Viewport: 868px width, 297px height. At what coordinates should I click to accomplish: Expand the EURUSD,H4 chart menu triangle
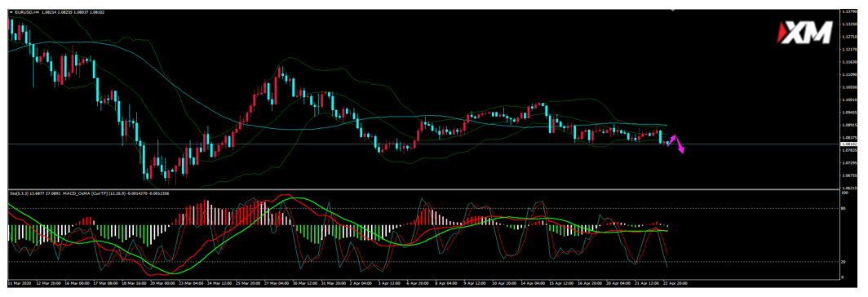[x=11, y=12]
